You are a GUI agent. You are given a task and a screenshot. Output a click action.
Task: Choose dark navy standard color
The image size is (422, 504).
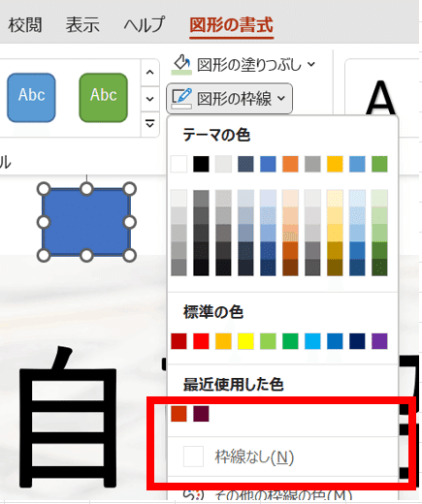[x=357, y=341]
